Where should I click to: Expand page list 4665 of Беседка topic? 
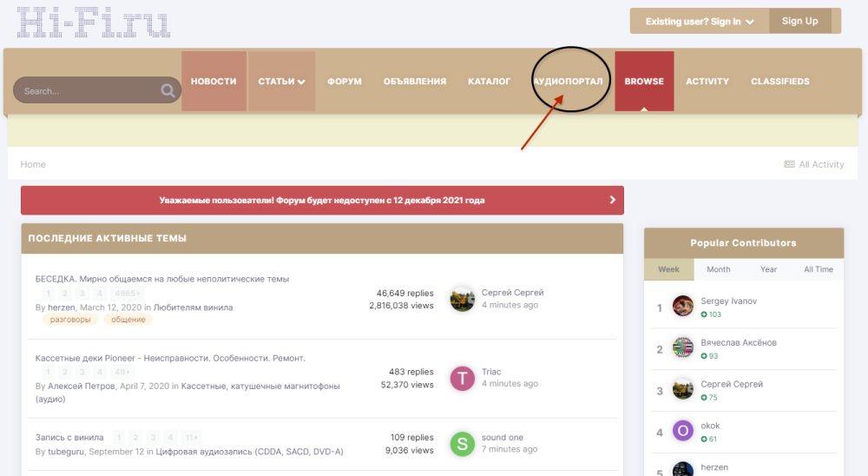coord(125,294)
